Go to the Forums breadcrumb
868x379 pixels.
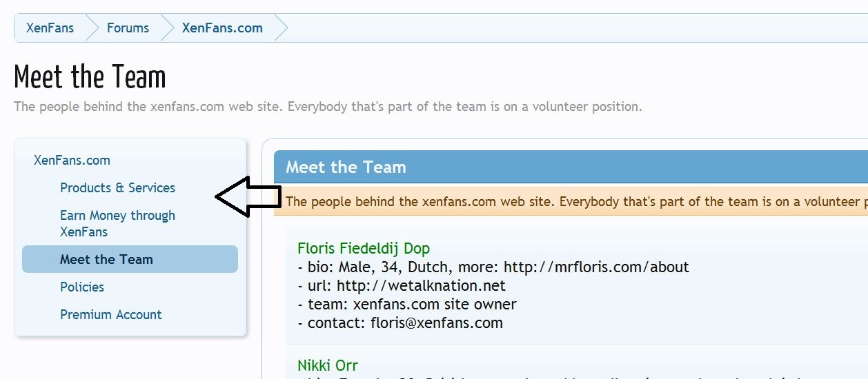[x=128, y=28]
